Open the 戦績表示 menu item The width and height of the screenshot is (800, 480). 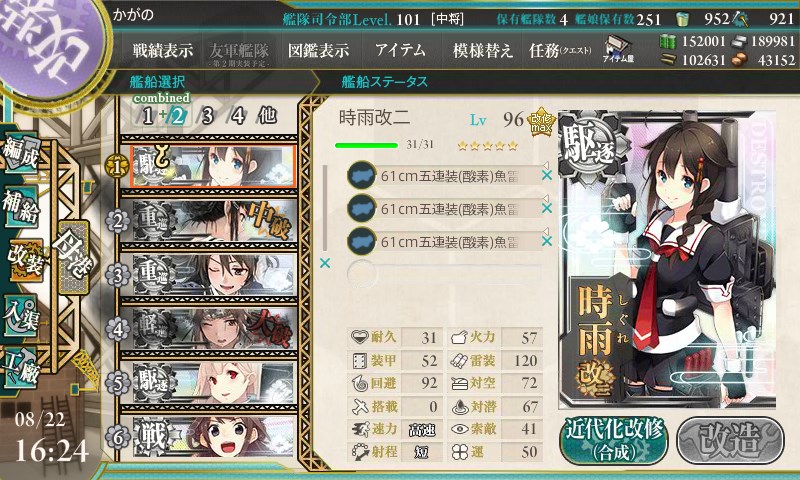pyautogui.click(x=163, y=50)
